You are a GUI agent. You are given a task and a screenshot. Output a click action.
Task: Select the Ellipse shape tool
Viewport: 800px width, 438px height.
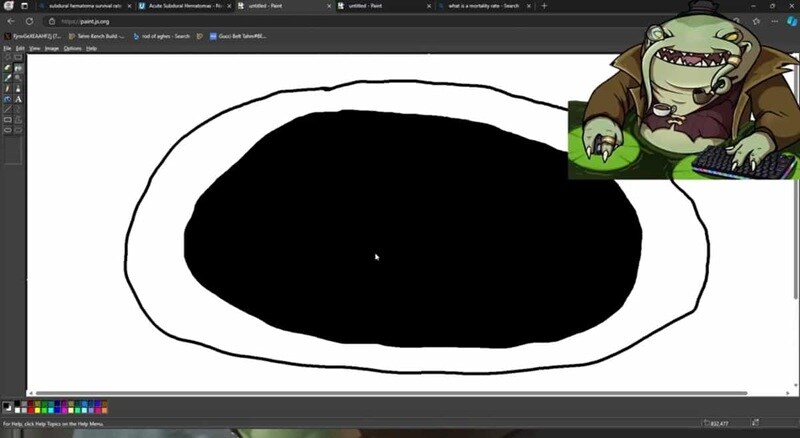tap(8, 131)
